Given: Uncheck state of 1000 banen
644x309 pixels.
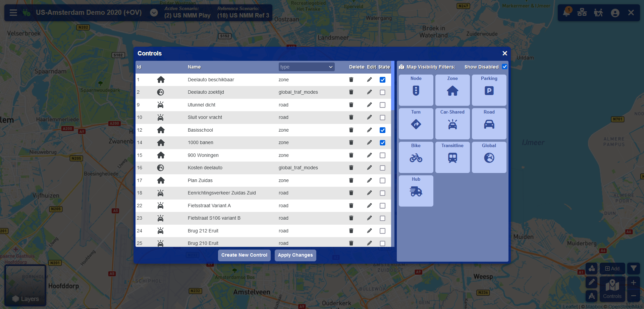Looking at the screenshot, I should pyautogui.click(x=382, y=143).
